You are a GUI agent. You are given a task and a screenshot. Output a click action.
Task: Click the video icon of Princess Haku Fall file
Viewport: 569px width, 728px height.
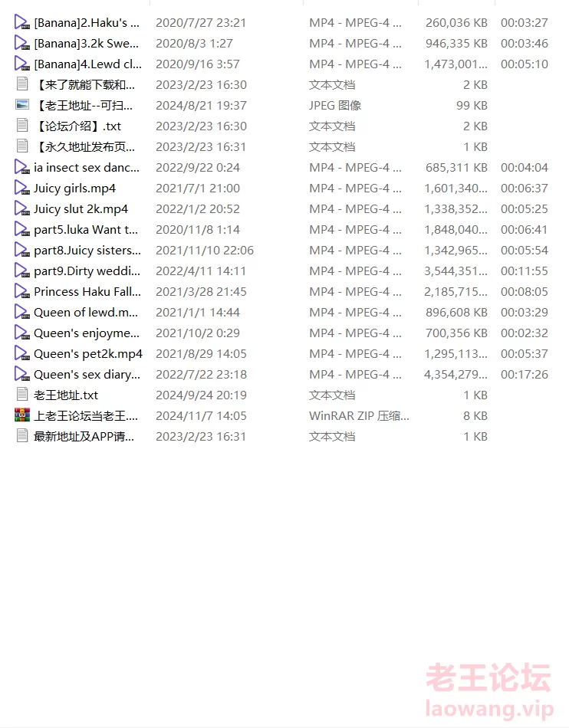(x=21, y=291)
